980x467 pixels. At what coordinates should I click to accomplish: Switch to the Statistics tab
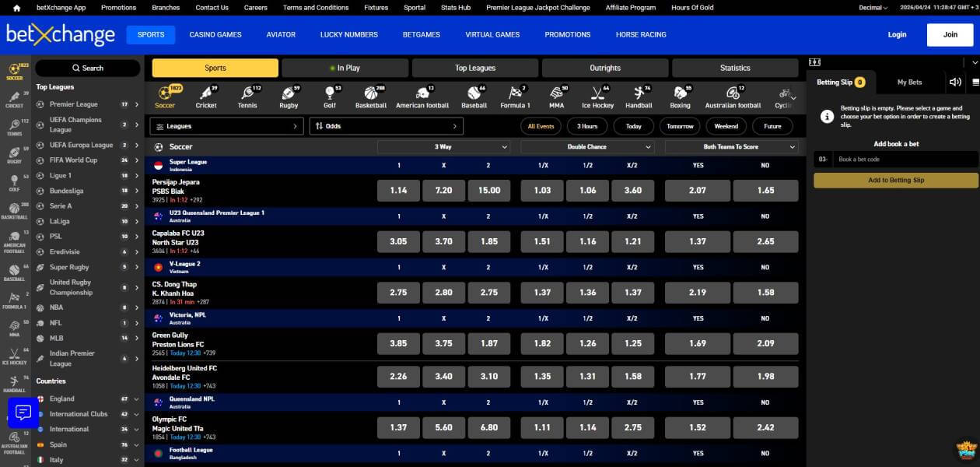(x=735, y=68)
